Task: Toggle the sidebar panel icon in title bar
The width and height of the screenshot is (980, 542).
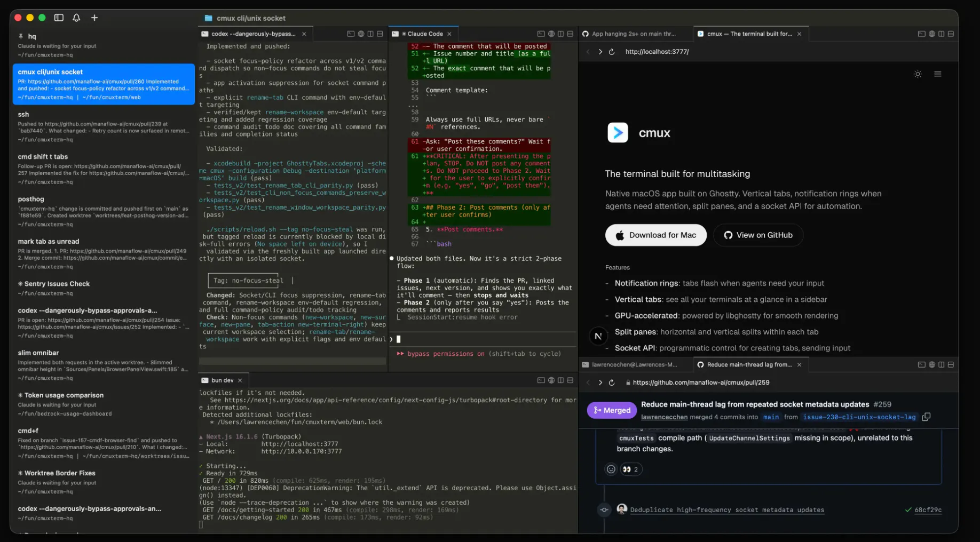Action: click(x=59, y=18)
